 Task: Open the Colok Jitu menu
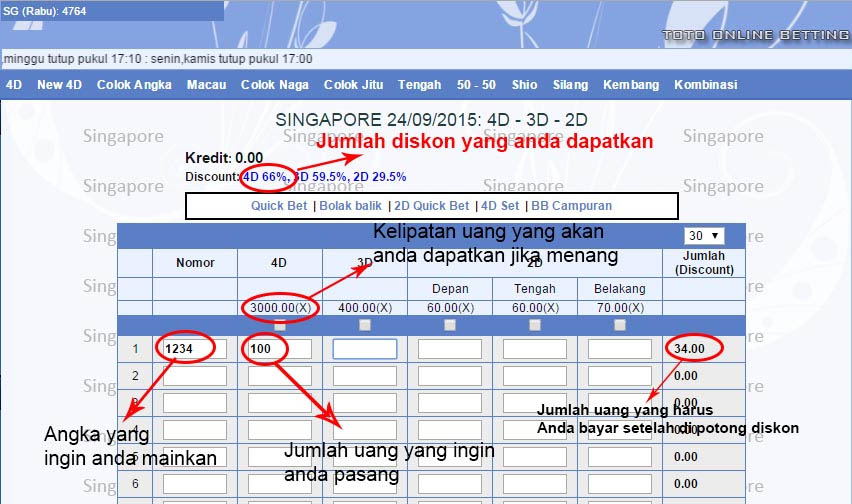pos(353,85)
